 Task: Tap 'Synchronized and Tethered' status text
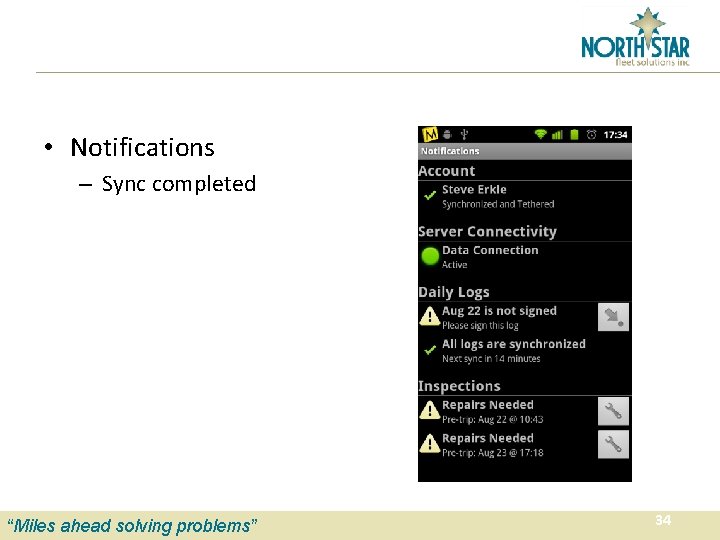pos(498,204)
